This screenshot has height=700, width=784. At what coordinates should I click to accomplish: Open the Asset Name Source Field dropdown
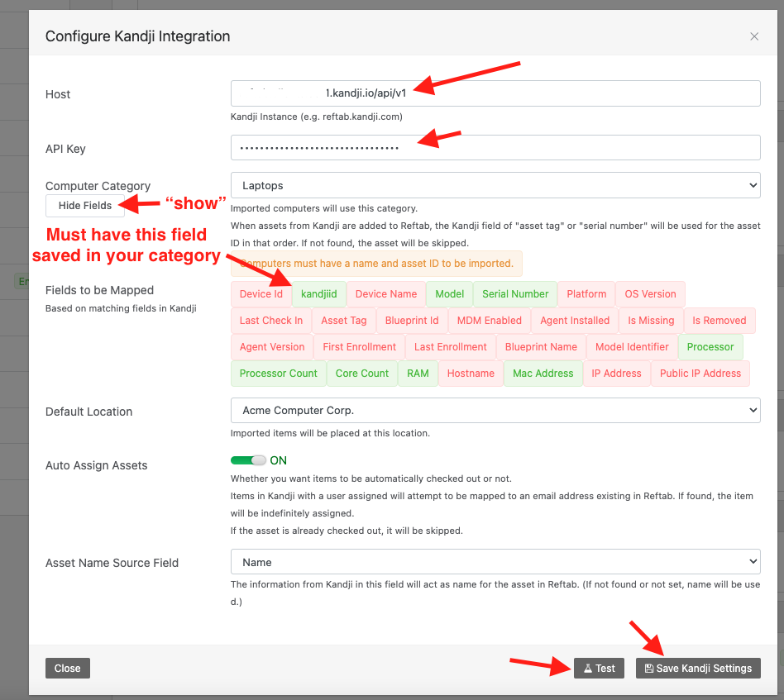[495, 561]
